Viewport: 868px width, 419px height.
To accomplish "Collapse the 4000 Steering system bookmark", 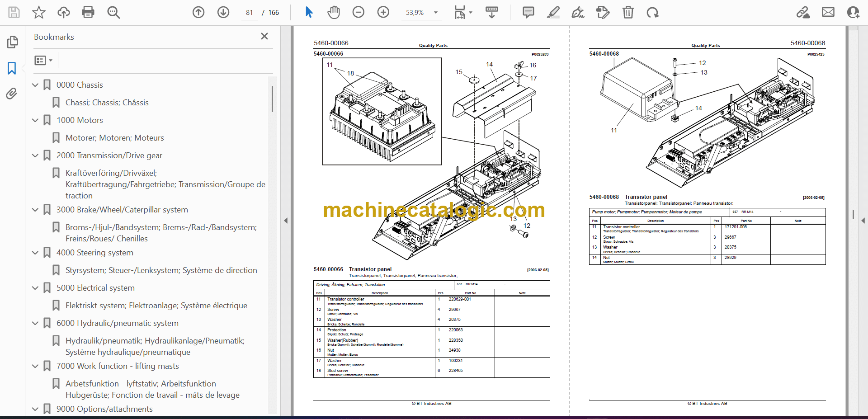I will [35, 253].
